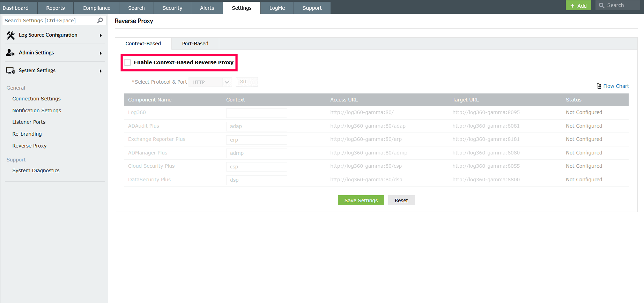Enable Context-Based Reverse Proxy checkbox

tap(127, 62)
